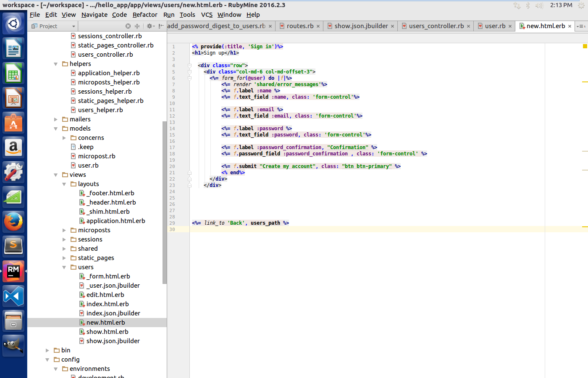Select sessions_controller.rb in project tree
The height and width of the screenshot is (378, 588).
pyautogui.click(x=110, y=36)
